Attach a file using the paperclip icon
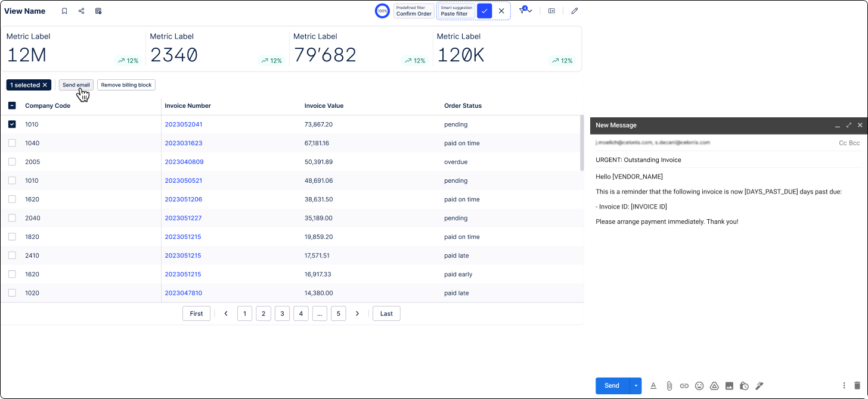This screenshot has width=868, height=399. click(669, 386)
